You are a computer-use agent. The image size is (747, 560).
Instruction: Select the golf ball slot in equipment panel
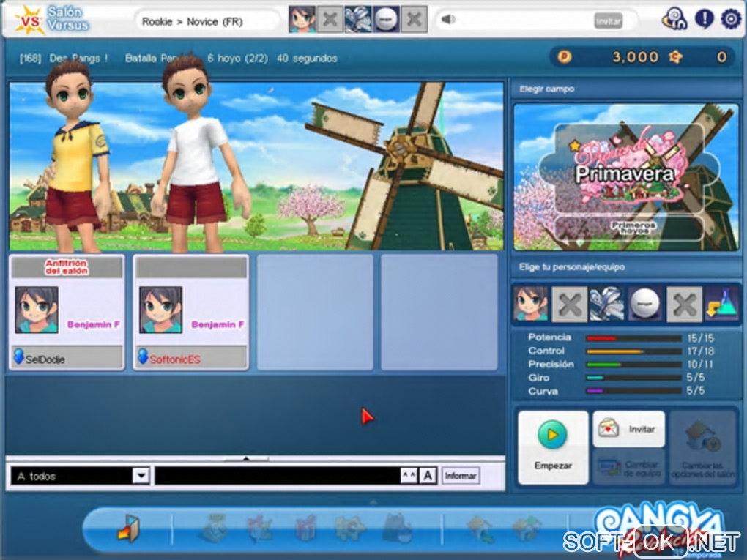point(645,304)
